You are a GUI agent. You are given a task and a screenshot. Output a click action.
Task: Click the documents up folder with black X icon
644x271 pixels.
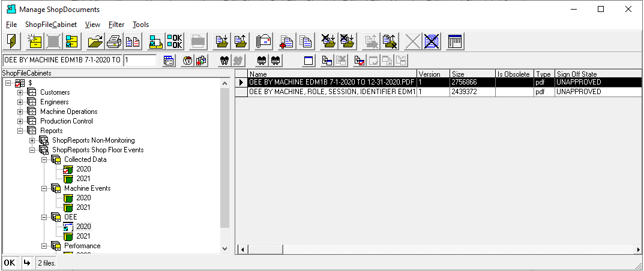389,41
